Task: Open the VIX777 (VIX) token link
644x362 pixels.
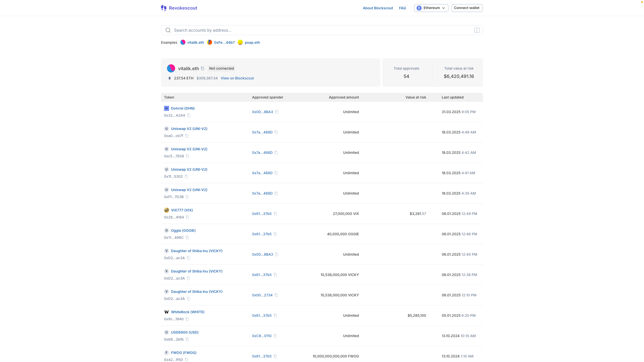Action: 182,210
